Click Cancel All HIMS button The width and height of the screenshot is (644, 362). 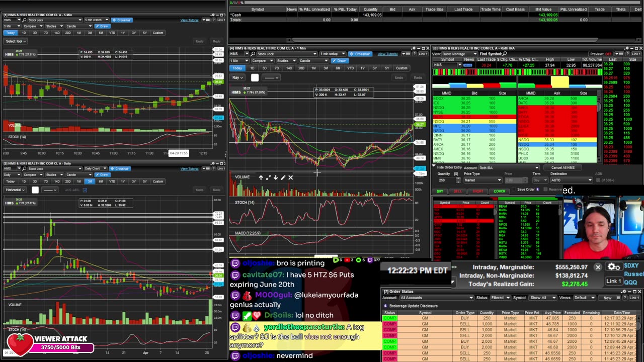pos(562,168)
